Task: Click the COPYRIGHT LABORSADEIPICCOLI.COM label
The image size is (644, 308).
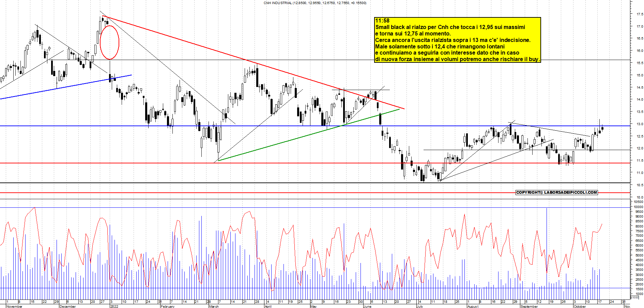Action: click(x=557, y=192)
